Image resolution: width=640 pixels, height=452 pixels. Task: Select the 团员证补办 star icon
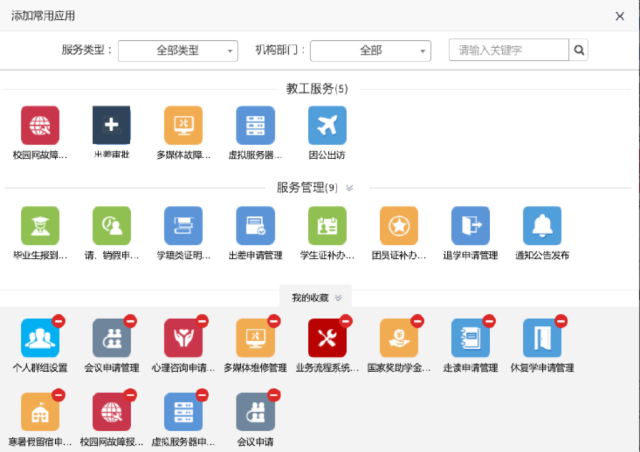(x=399, y=226)
